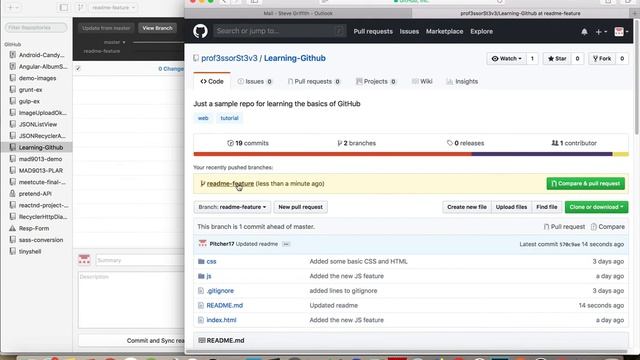Click the commit Description text area
Screen dimensions: 640x360
(x=131, y=300)
